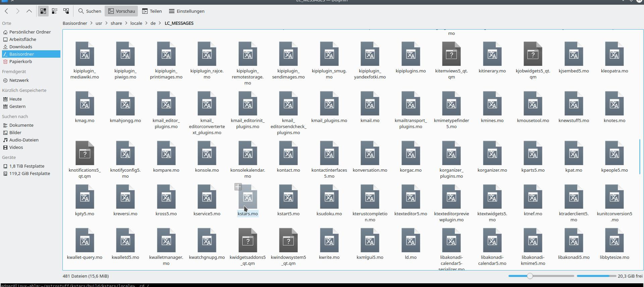
Task: Open Papierkorb in the sidebar
Action: [x=20, y=61]
